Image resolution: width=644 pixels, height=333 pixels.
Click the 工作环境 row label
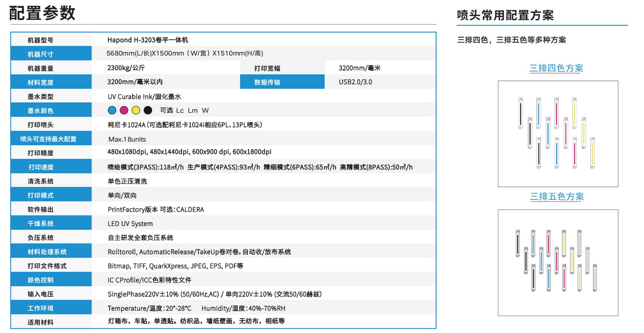point(40,308)
